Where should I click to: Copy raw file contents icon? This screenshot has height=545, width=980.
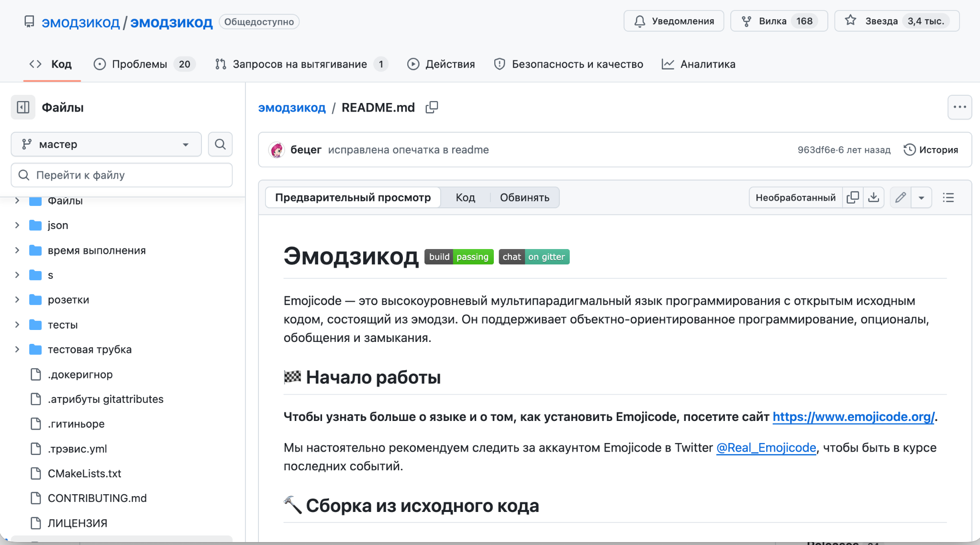coord(852,197)
